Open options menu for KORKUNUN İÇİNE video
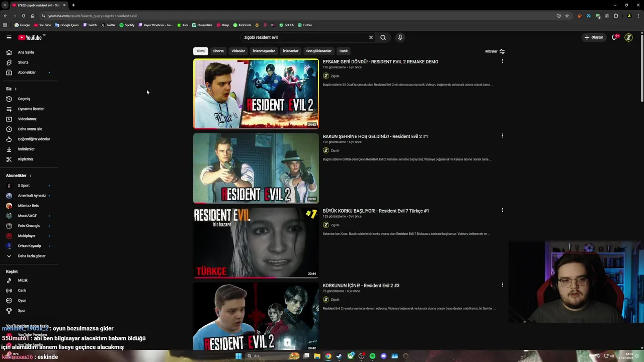Screen dimensions: 644x362 pyautogui.click(x=502, y=285)
